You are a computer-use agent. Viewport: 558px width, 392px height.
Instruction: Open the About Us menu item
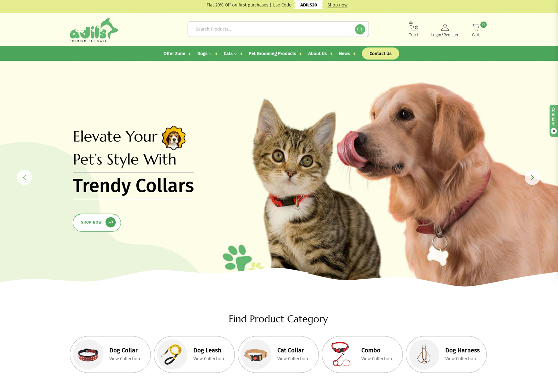point(317,54)
